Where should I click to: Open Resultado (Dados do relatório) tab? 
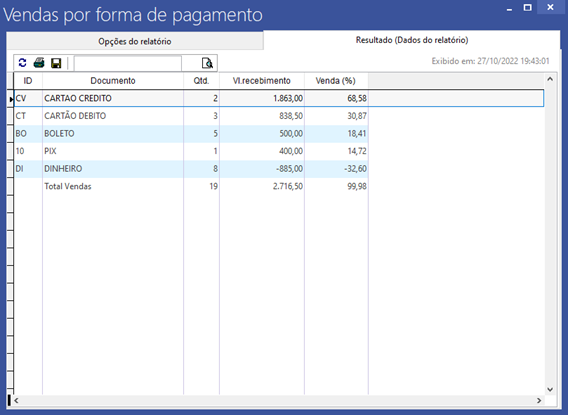(412, 40)
